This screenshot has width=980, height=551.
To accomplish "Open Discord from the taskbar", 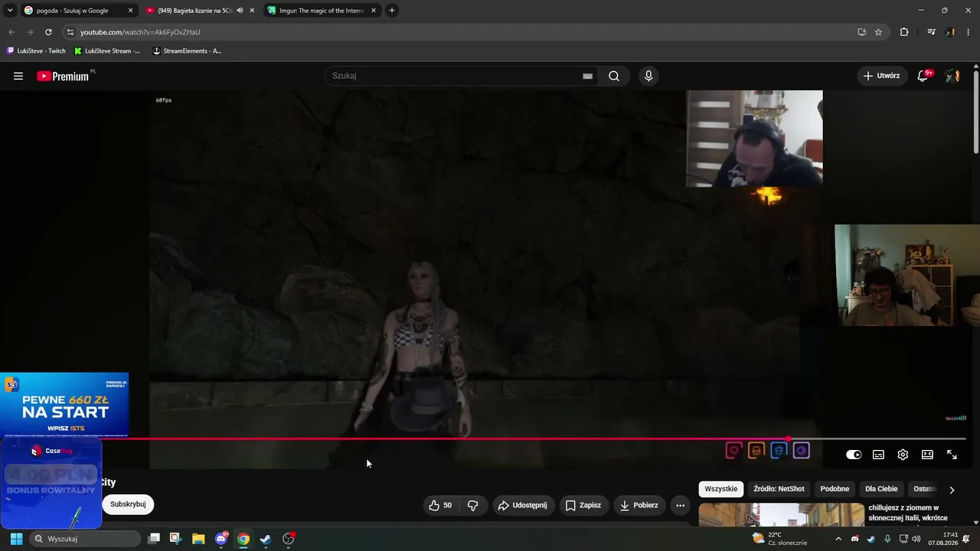I will (221, 539).
